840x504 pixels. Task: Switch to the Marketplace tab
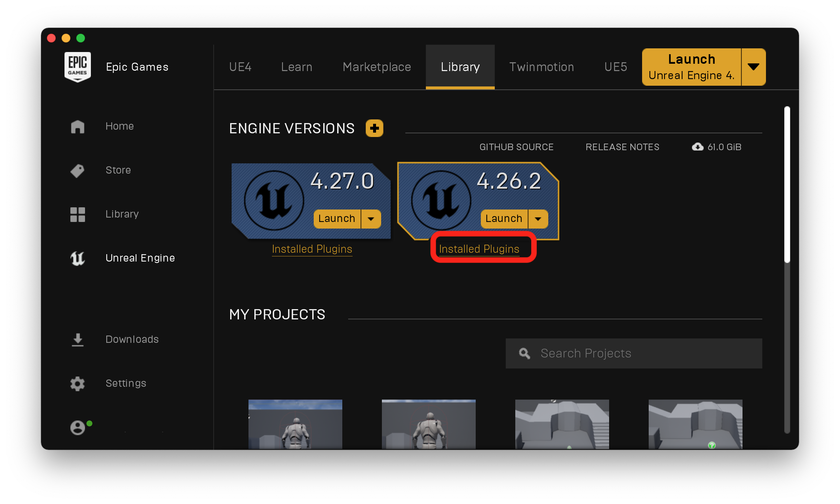coord(377,67)
